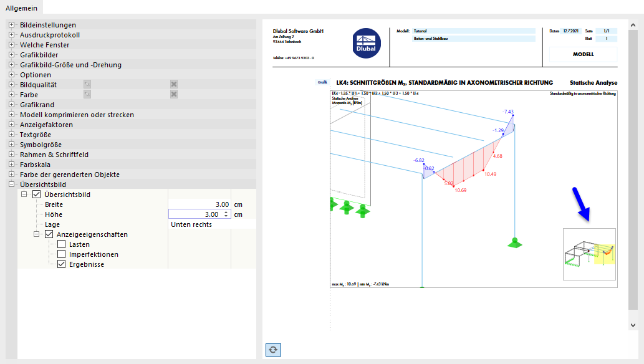Click the 10.69 moment value label

[461, 190]
